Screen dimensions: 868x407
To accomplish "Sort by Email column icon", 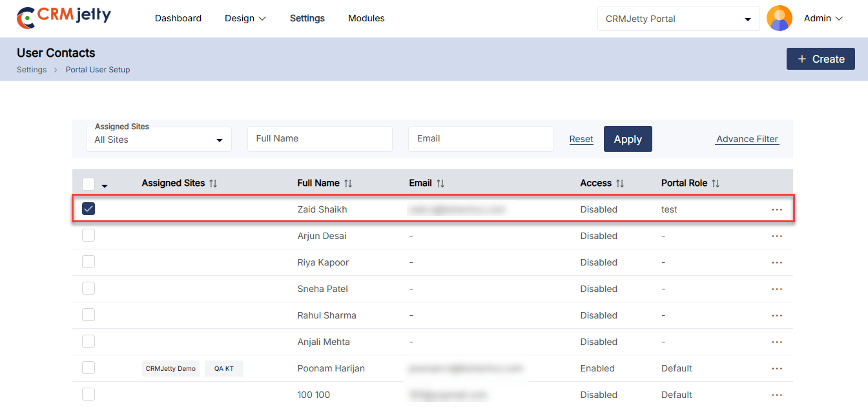I will tap(440, 183).
